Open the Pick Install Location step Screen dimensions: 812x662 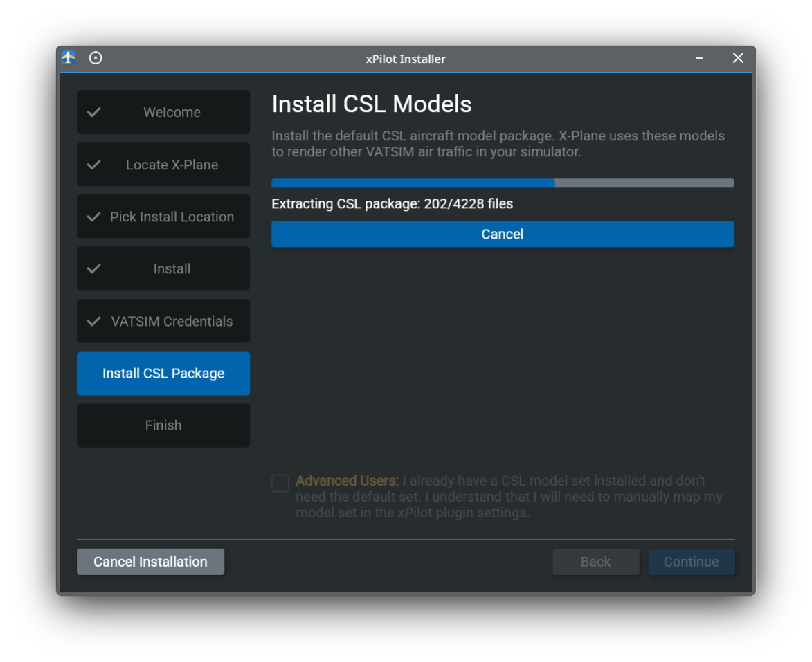click(171, 217)
